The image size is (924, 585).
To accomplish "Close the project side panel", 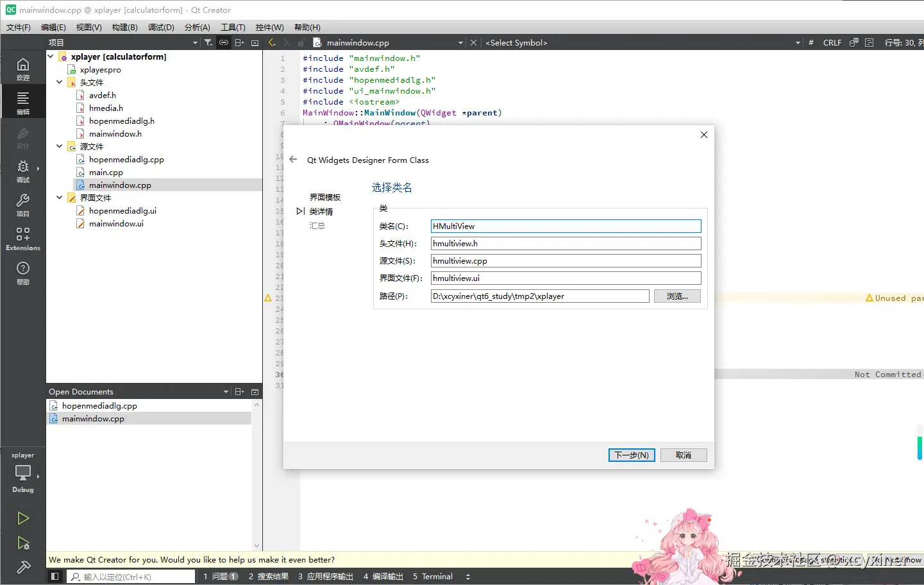I will tap(255, 42).
